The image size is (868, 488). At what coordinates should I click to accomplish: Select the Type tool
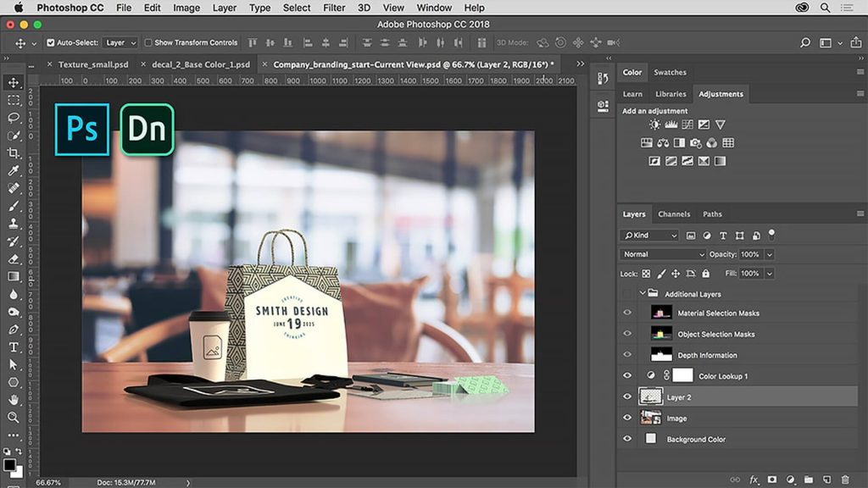[x=13, y=347]
